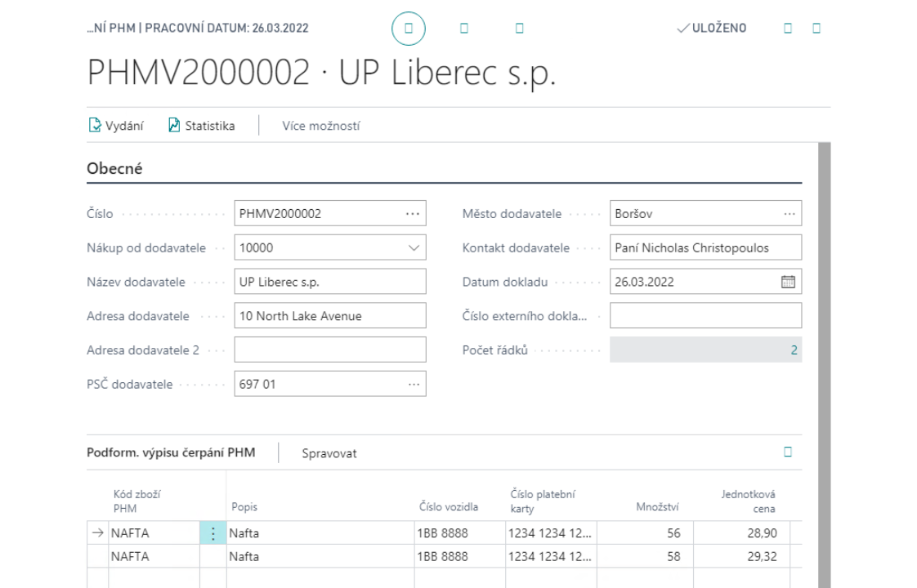Open the calendar picker for Datum dokladu
The image size is (917, 588).
pyautogui.click(x=788, y=282)
